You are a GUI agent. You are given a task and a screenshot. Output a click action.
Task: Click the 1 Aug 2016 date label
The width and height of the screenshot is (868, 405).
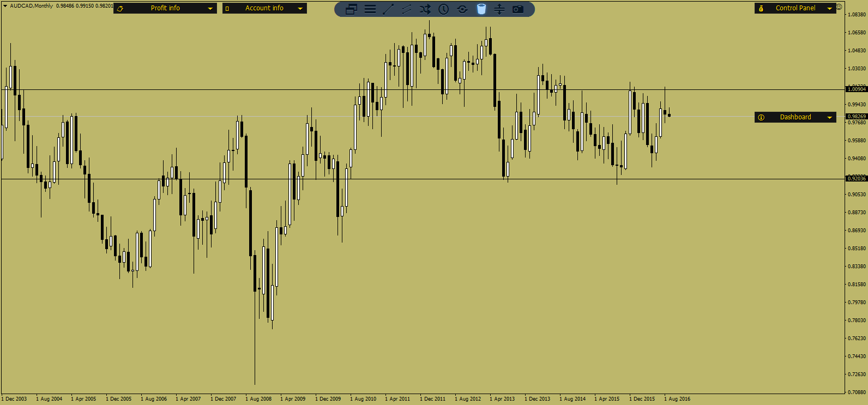point(677,399)
